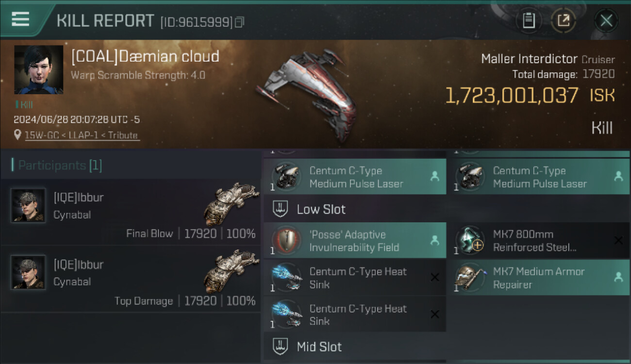Select MK7 800mm Reinforced Steel plate icon

pos(470,240)
